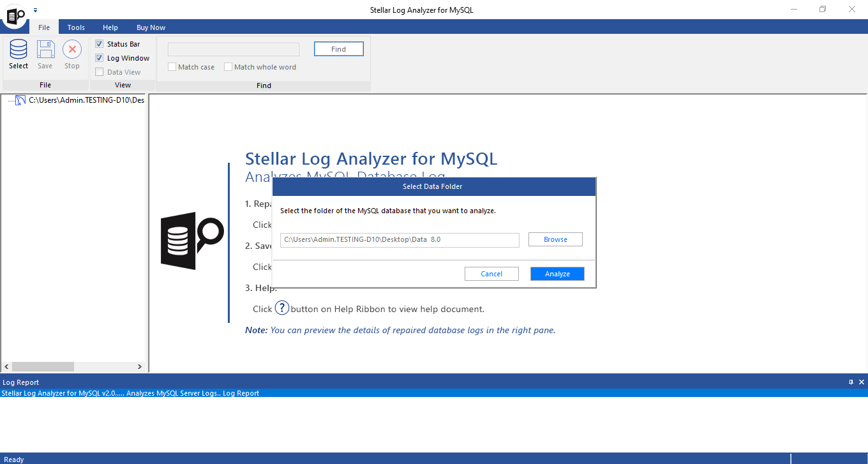Open the Buy Now tab
The height and width of the screenshot is (464, 868).
click(x=151, y=27)
